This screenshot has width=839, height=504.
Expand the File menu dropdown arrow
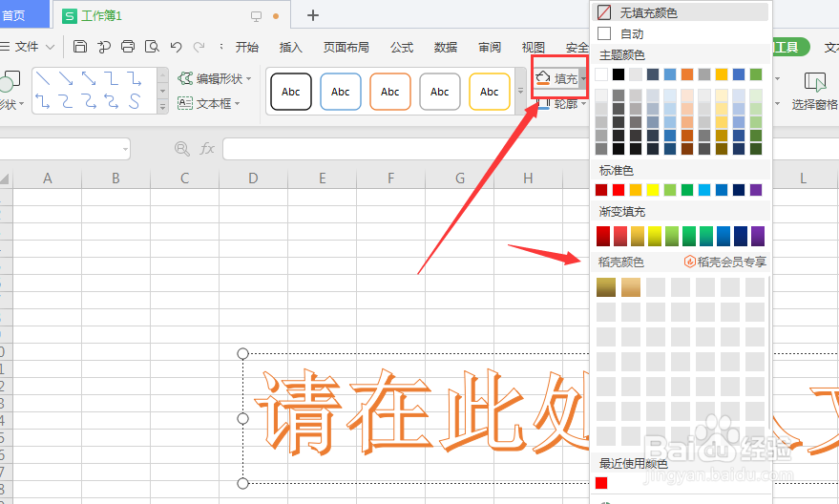click(50, 47)
